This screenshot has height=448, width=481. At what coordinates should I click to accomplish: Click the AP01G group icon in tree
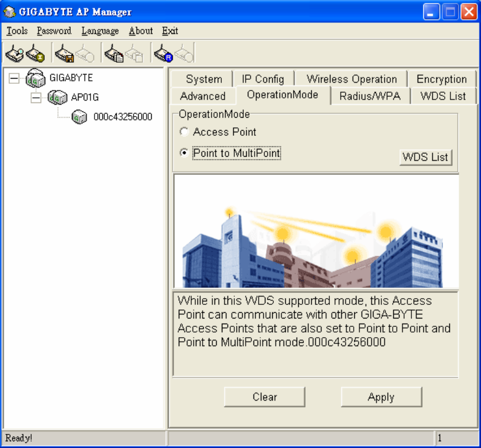click(x=57, y=97)
